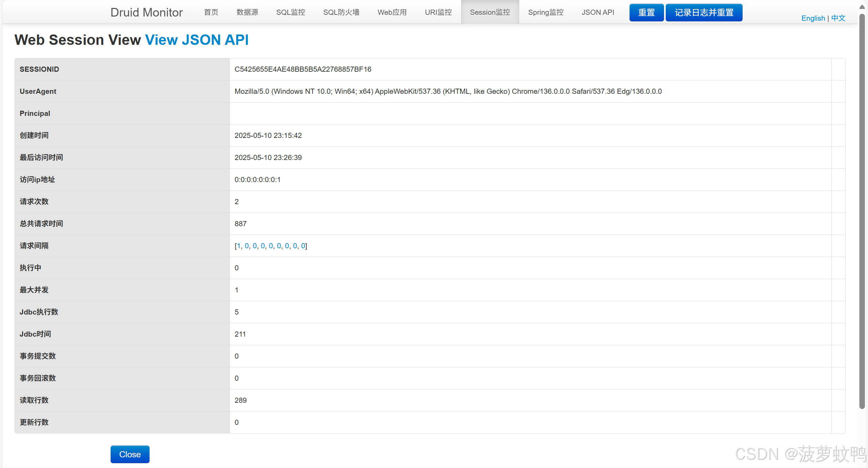The height and width of the screenshot is (468, 868).
Task: Click the Druid Monitor brand title
Action: pos(146,12)
